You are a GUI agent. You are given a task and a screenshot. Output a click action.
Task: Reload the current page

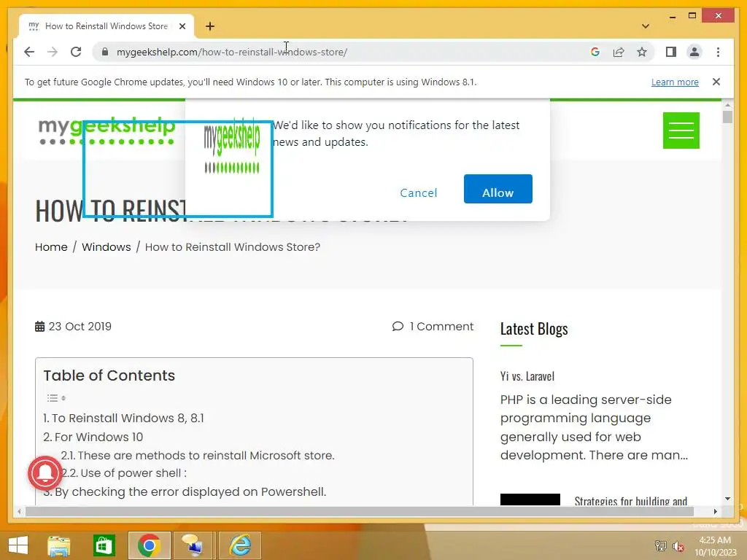coord(76,52)
